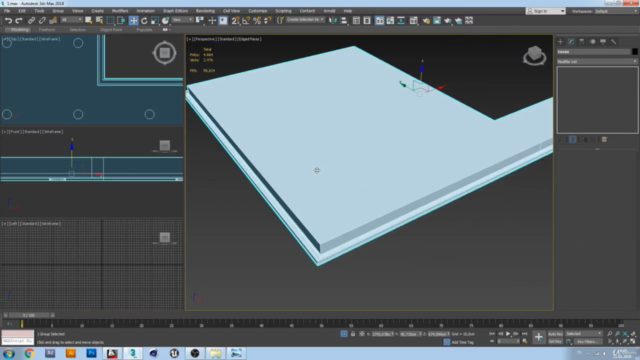Open the Schematic View icon

(x=401, y=20)
